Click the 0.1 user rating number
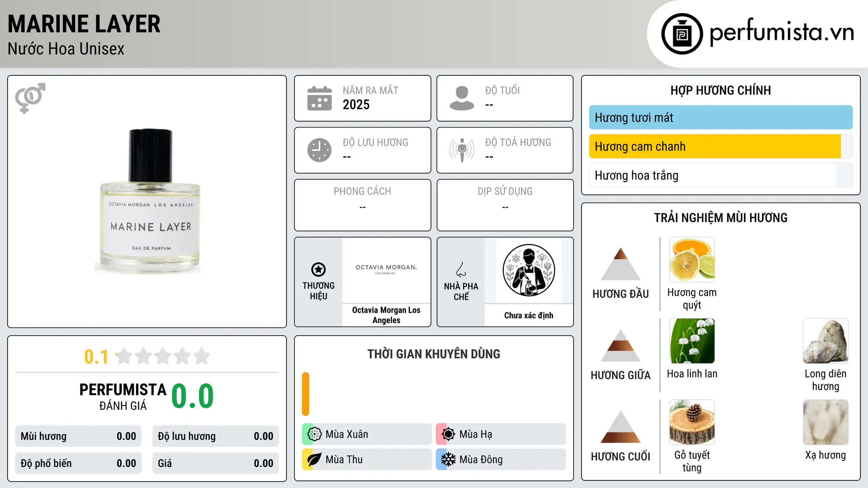 click(x=96, y=357)
